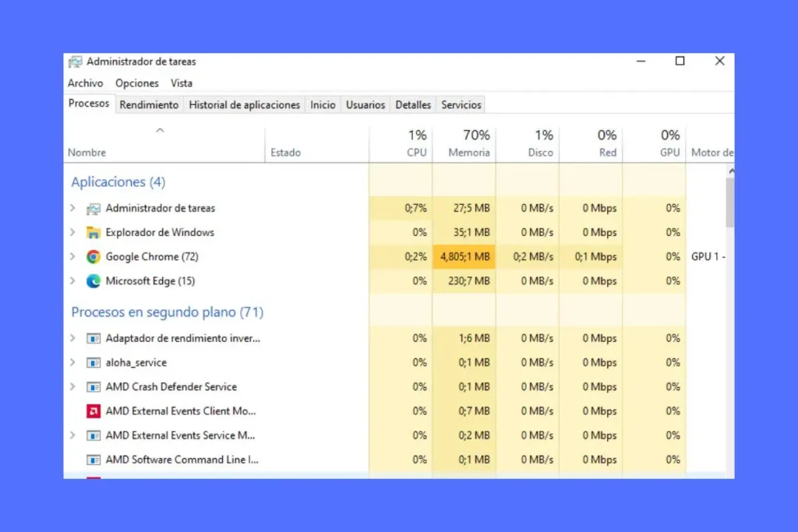Click the 0;1 Mbps network value
This screenshot has width=798, height=532.
tap(595, 257)
